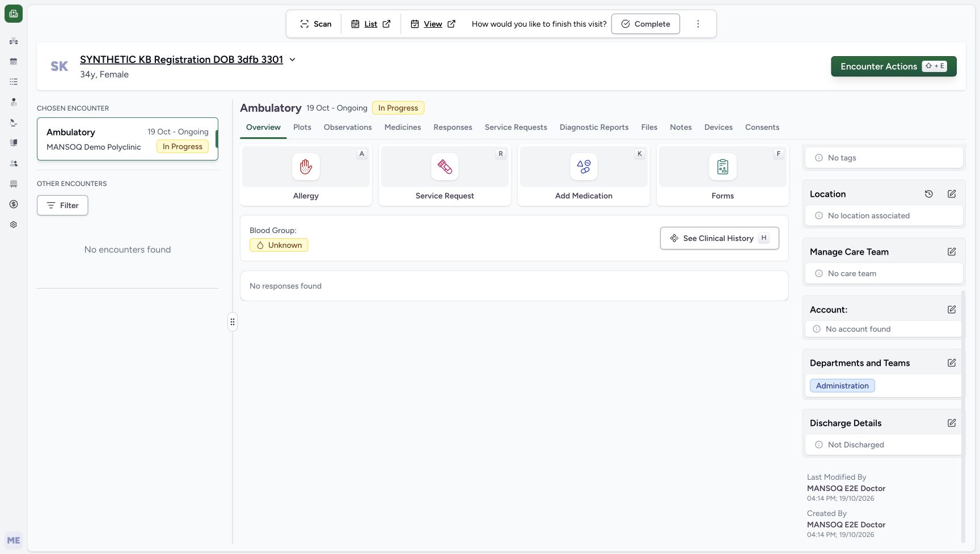Viewport: 980px width, 554px height.
Task: View location history clock icon
Action: [929, 194]
